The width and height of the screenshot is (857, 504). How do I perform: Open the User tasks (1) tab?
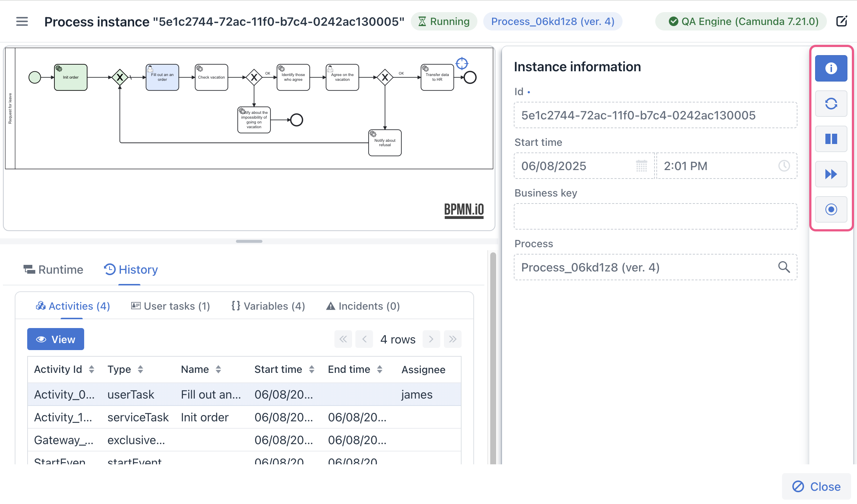tap(171, 306)
